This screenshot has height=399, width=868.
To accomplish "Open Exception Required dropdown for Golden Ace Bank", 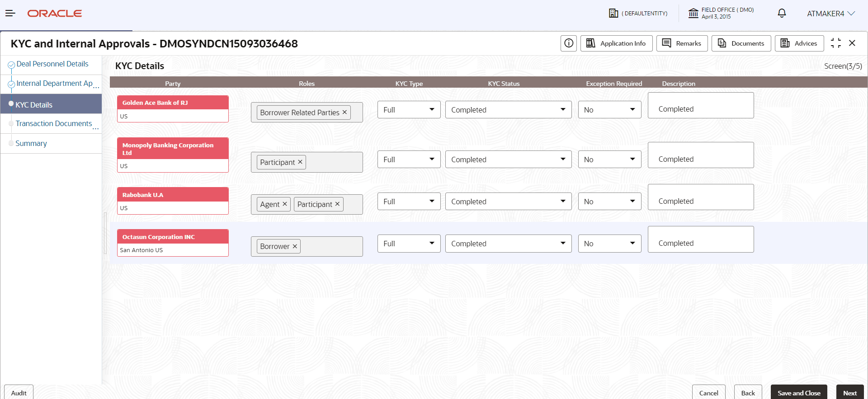I will (610, 110).
